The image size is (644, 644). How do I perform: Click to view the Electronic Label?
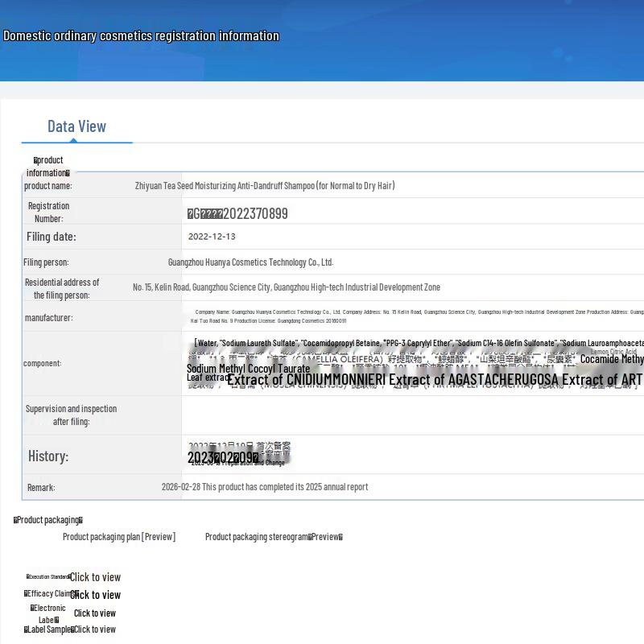[95, 613]
